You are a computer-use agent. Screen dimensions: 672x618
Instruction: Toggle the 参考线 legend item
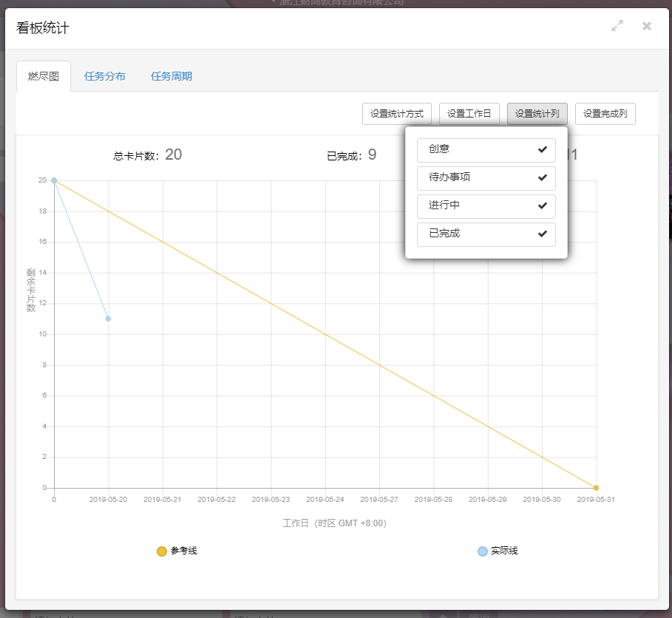pyautogui.click(x=177, y=551)
